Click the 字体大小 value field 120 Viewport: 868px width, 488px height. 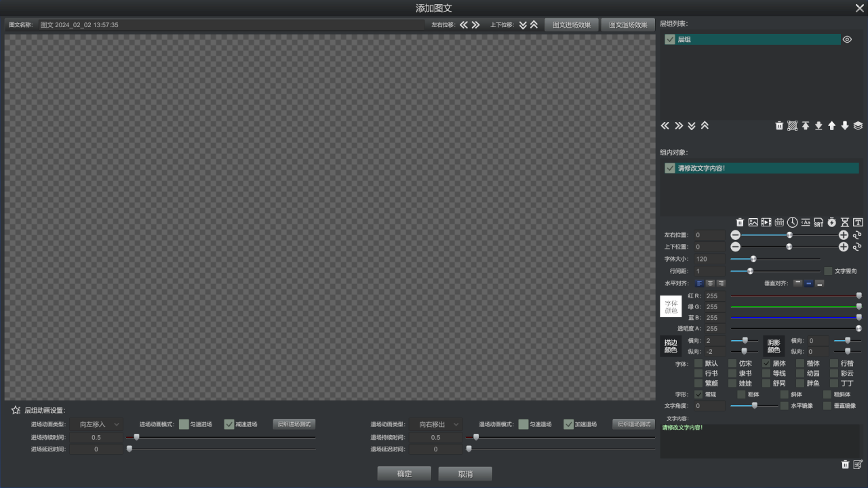709,259
